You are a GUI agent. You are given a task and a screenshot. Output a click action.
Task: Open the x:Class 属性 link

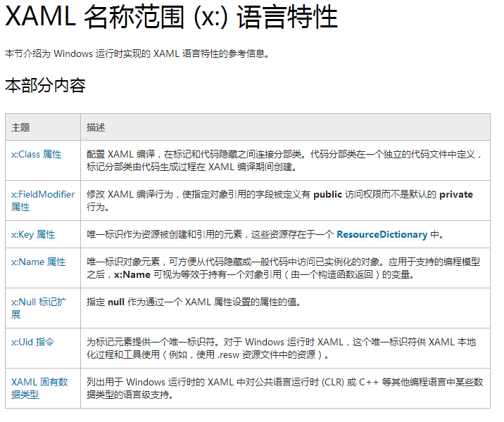[37, 155]
